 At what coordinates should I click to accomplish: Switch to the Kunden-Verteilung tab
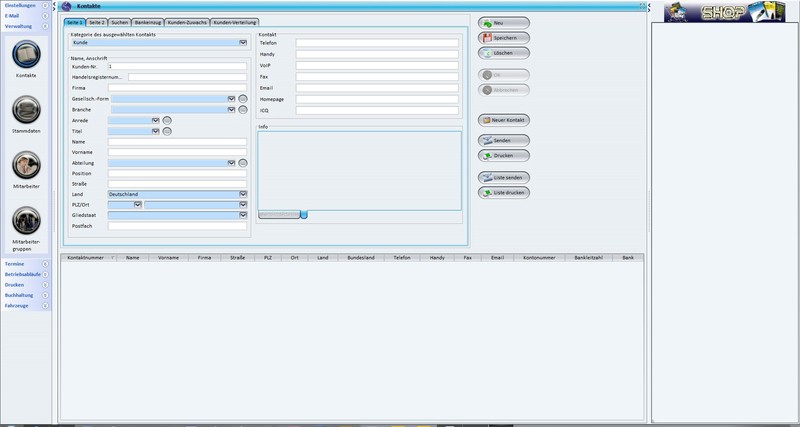click(x=235, y=22)
